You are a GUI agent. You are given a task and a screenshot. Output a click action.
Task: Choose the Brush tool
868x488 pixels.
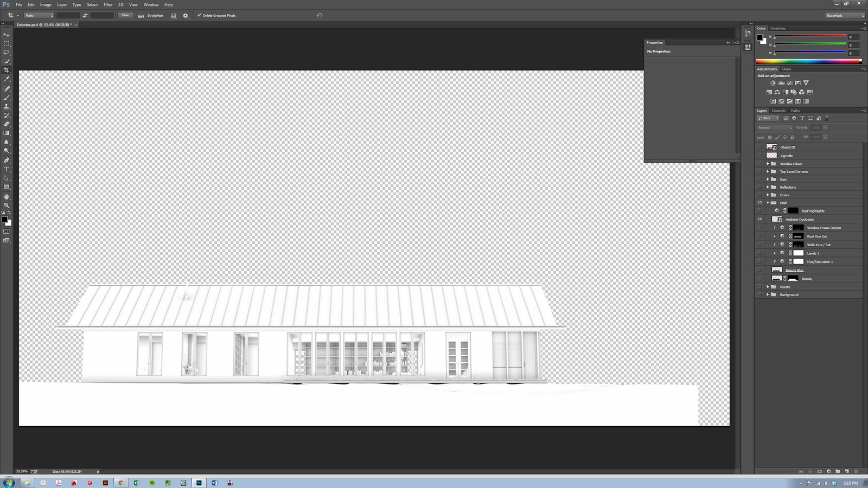click(7, 97)
